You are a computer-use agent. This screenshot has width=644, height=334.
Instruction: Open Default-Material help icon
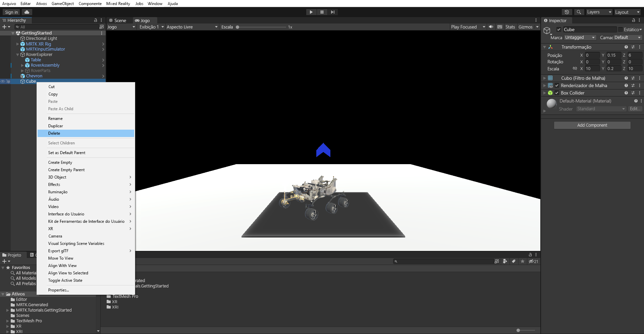click(636, 101)
